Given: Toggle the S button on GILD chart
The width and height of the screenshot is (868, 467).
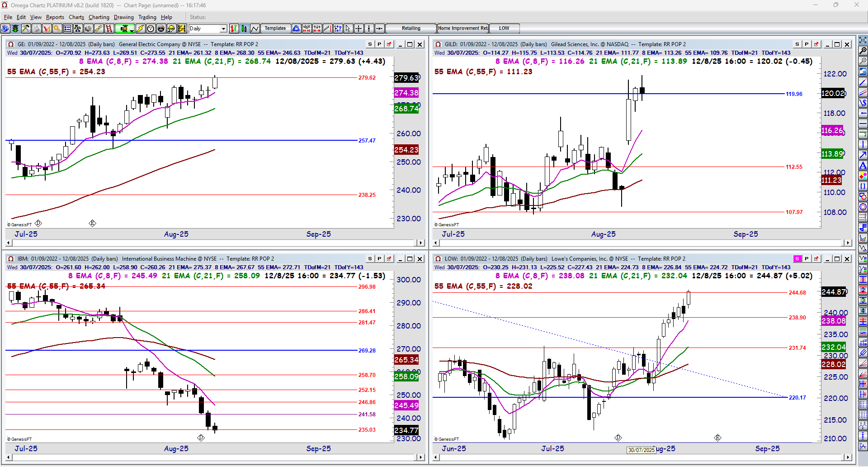Looking at the screenshot, I should click(x=797, y=44).
